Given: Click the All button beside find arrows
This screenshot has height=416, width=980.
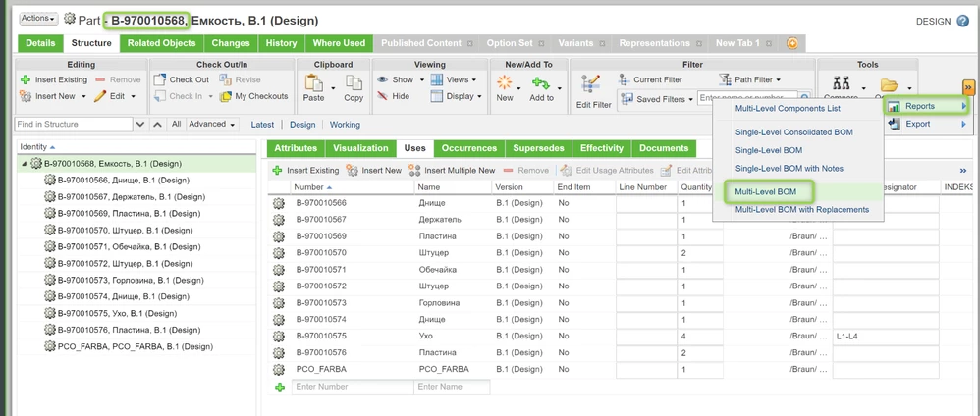Looking at the screenshot, I should click(176, 124).
